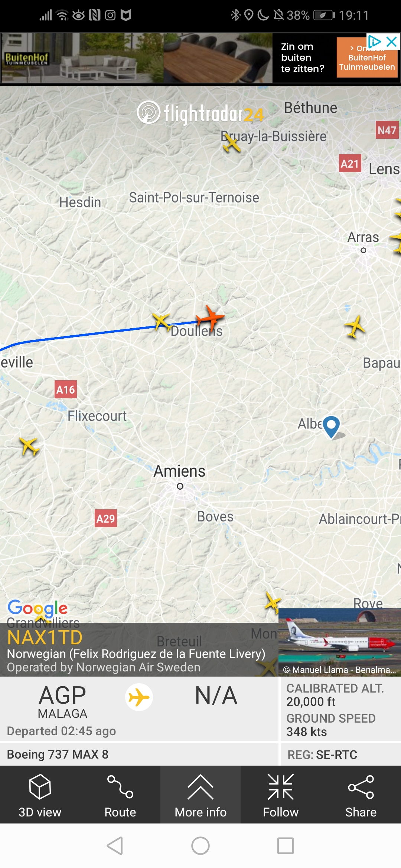Open the 3D view of the flight
This screenshot has height=868, width=401.
[x=40, y=796]
